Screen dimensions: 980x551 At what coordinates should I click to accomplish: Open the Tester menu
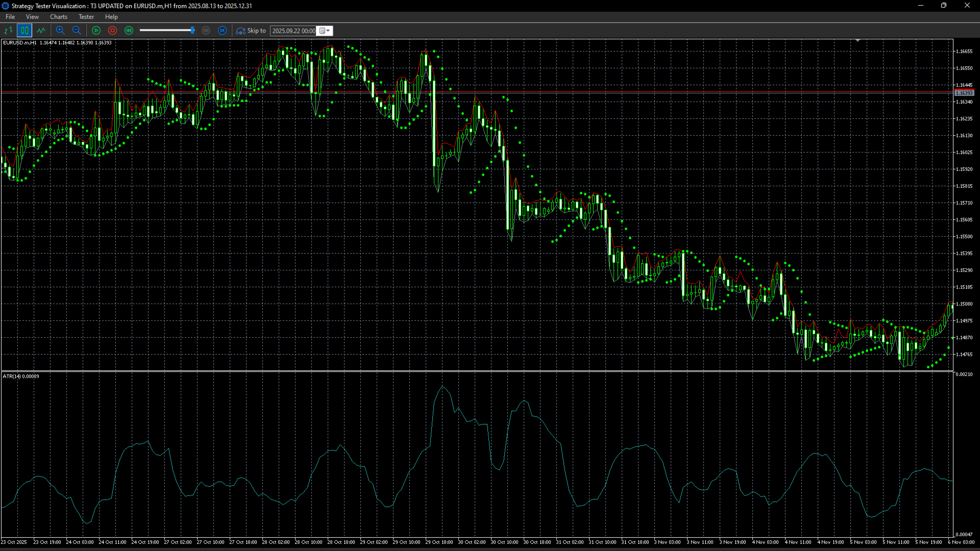click(x=86, y=17)
